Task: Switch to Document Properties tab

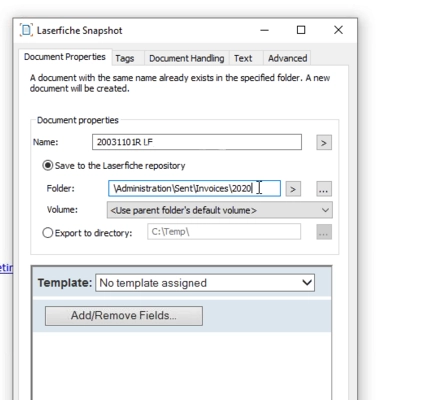Action: click(x=65, y=57)
